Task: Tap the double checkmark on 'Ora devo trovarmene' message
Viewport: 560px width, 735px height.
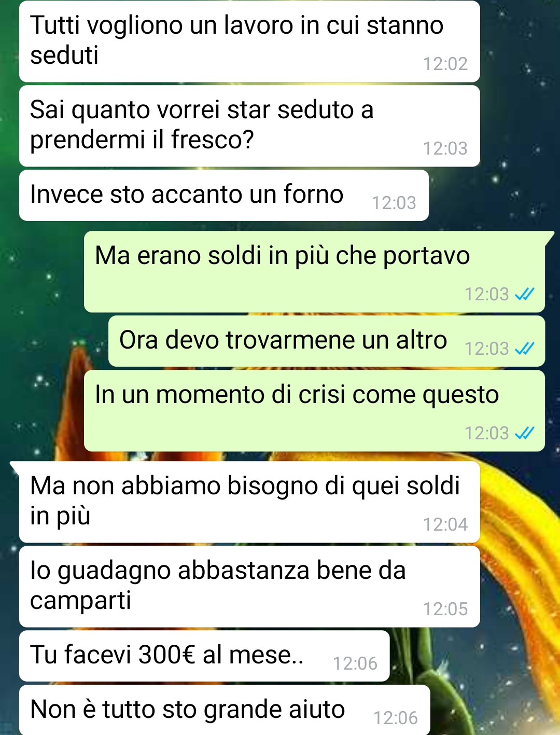Action: (524, 349)
